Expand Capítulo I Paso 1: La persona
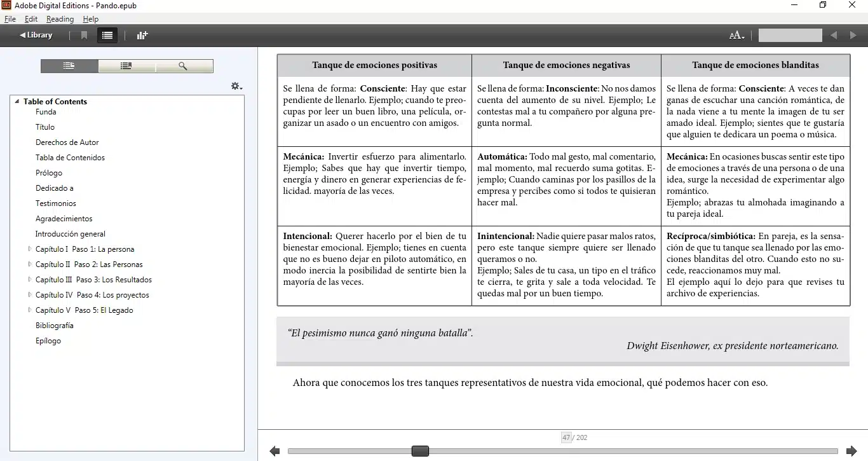This screenshot has width=868, height=461. 30,249
